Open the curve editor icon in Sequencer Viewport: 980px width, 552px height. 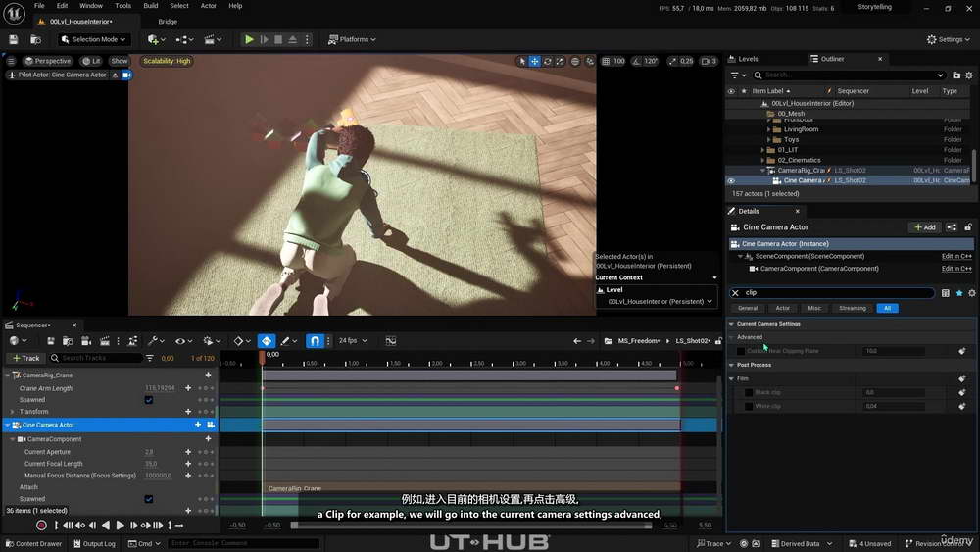click(x=391, y=341)
